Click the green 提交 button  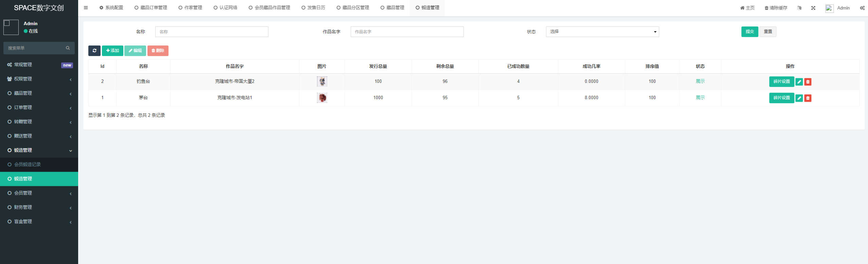pos(749,32)
